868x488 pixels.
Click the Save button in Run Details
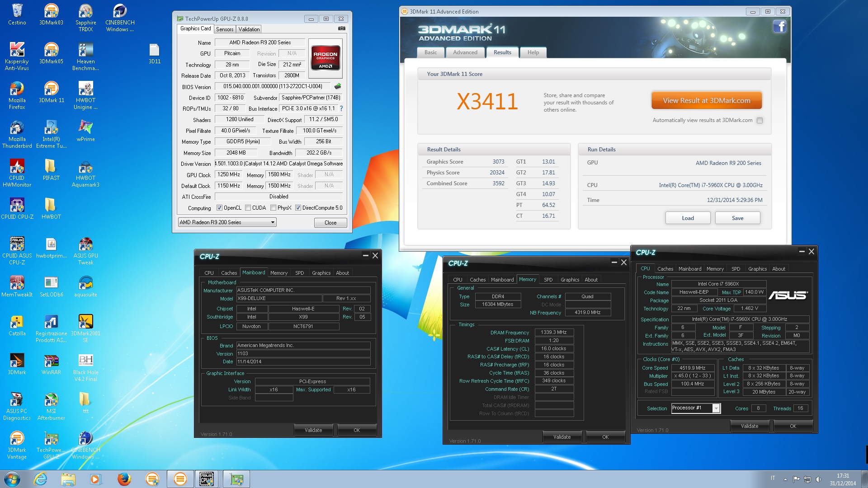(737, 218)
